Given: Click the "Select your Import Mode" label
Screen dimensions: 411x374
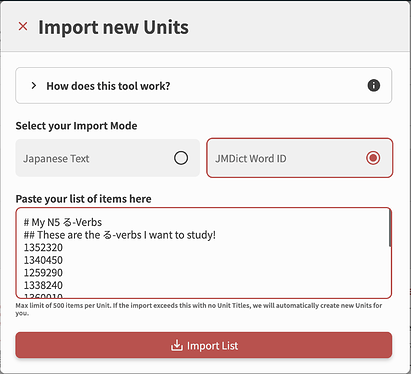Looking at the screenshot, I should 76,126.
